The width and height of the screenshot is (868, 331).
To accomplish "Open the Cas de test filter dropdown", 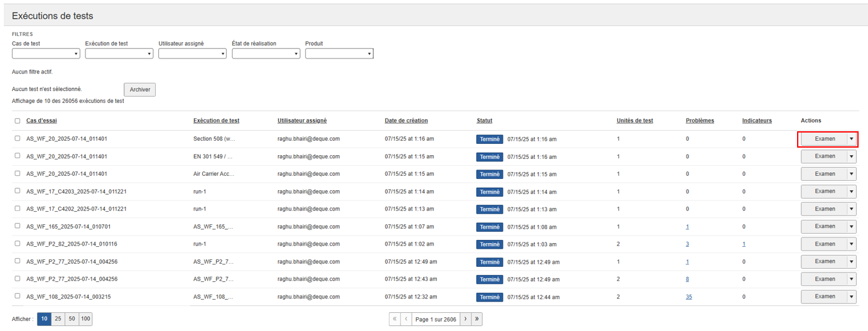I will click(x=46, y=54).
